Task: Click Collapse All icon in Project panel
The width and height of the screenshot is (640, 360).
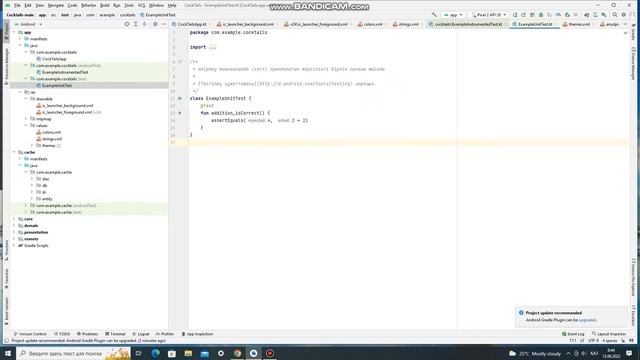Action: point(144,24)
